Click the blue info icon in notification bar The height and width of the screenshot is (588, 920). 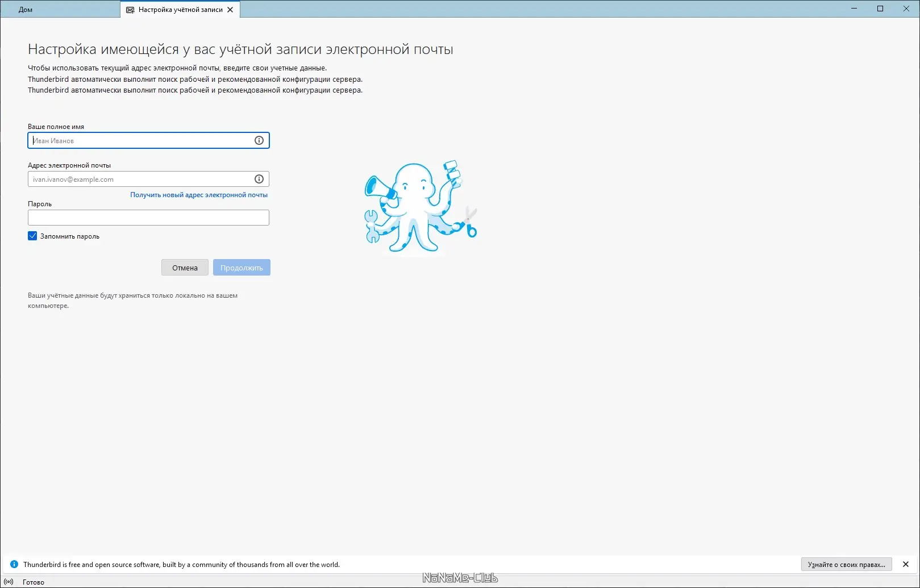click(14, 564)
